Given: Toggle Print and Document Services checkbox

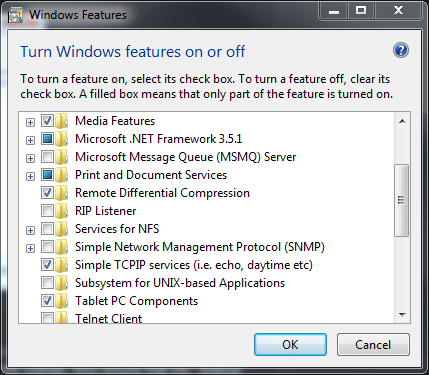Looking at the screenshot, I should (47, 174).
